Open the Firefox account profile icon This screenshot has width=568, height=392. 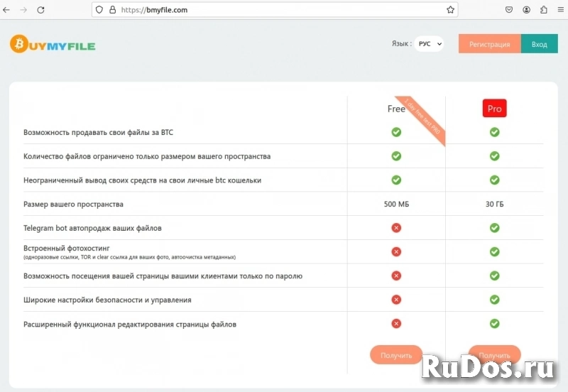527,10
